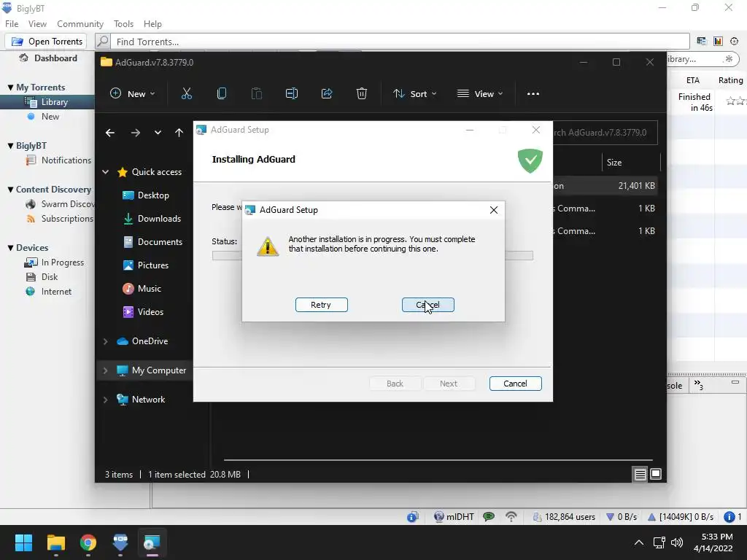
Task: Open File Explorer from the taskbar
Action: [x=55, y=542]
